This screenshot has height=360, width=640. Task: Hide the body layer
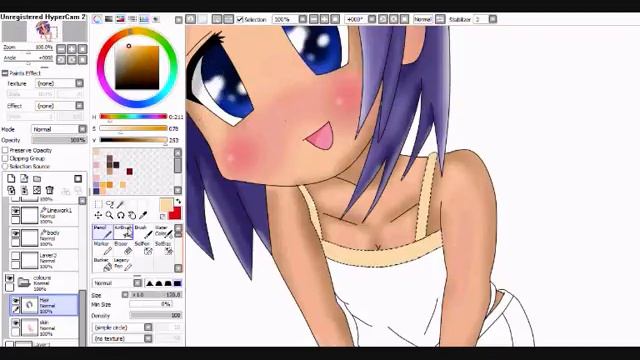[x=16, y=233]
